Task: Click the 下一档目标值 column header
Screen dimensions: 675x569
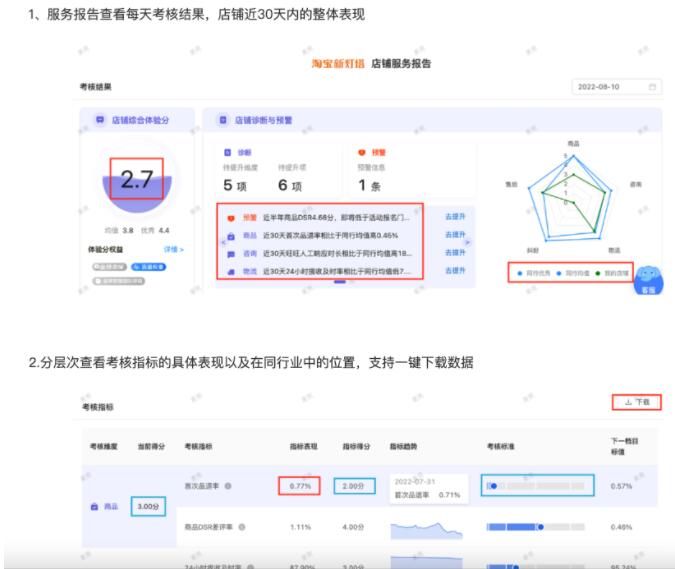Action: coord(625,446)
